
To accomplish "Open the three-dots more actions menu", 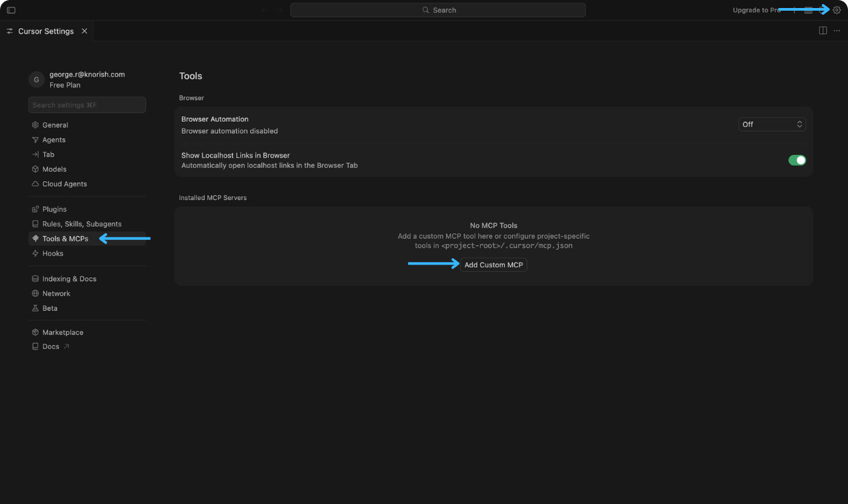I will click(x=837, y=31).
